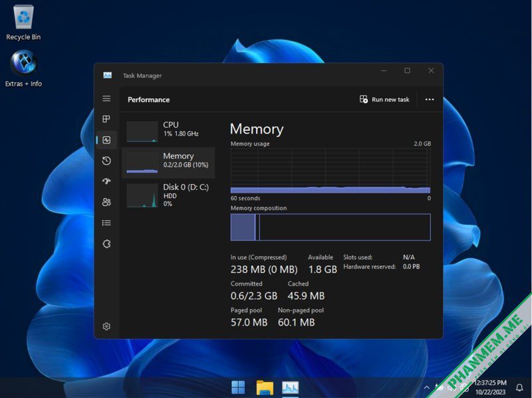The height and width of the screenshot is (398, 532).
Task: Click Run new task button
Action: click(384, 99)
